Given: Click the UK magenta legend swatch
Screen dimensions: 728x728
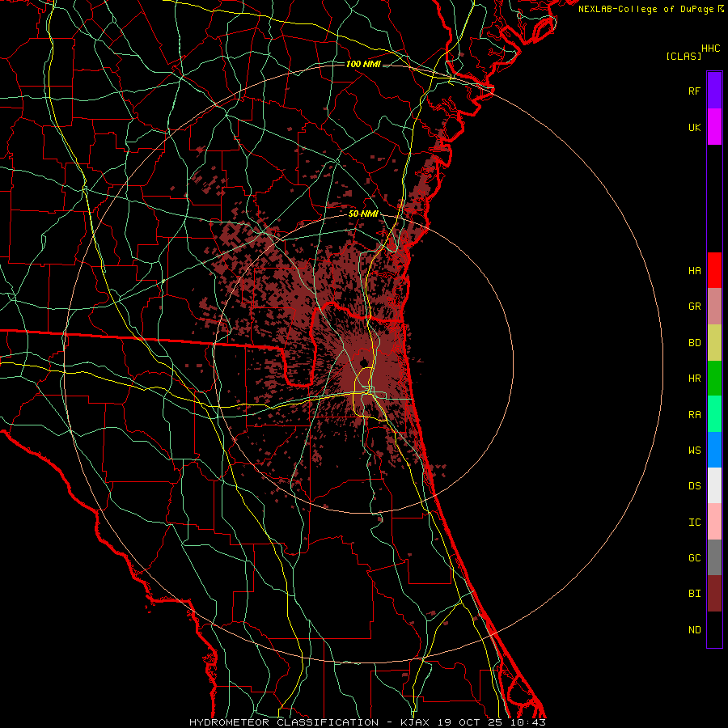Looking at the screenshot, I should click(714, 127).
